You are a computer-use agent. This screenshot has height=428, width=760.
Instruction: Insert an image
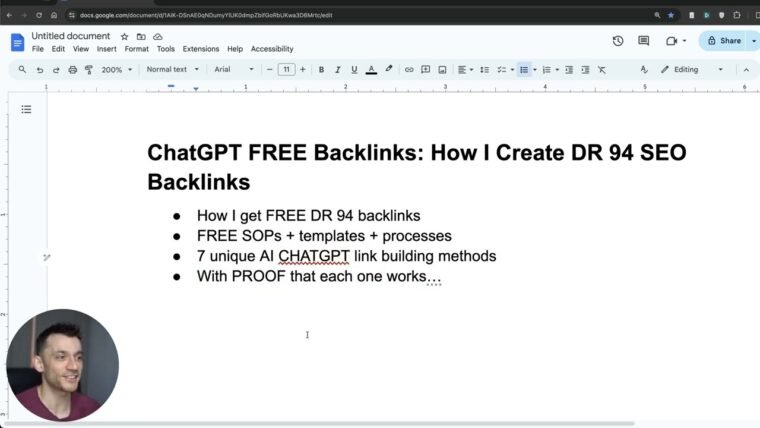[x=442, y=70]
